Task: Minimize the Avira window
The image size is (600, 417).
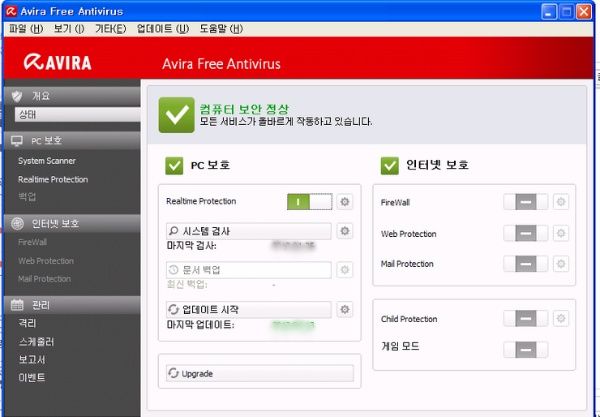Action: tap(549, 11)
